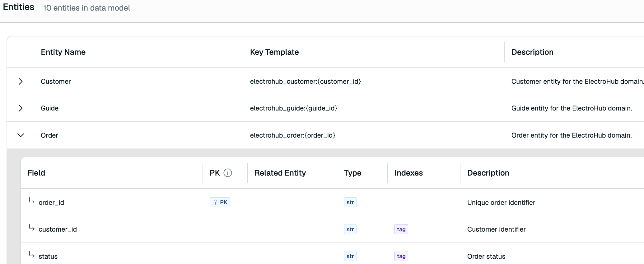The height and width of the screenshot is (264, 644).
Task: Click the Field column header
Action: tap(36, 173)
